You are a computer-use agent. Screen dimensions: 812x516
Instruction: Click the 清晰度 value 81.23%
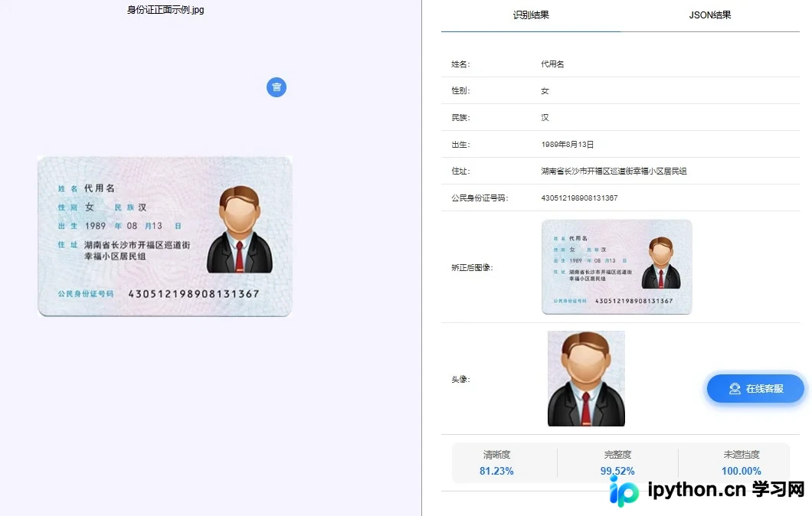click(496, 471)
